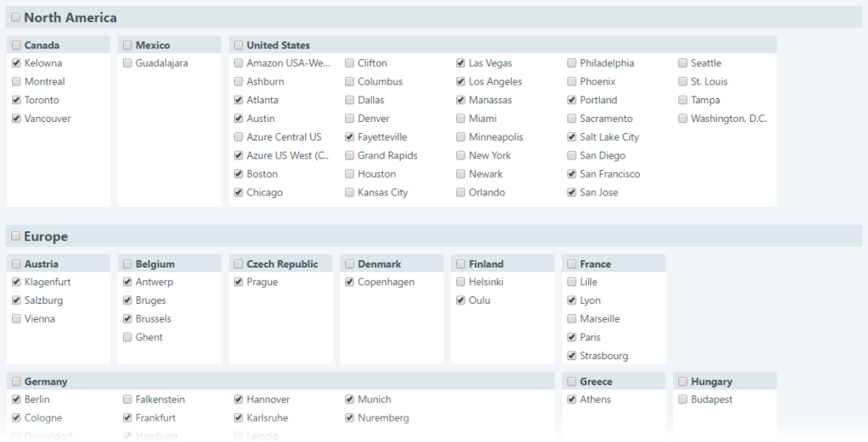The height and width of the screenshot is (442, 868).
Task: Toggle the France country checkbox
Action: click(572, 264)
